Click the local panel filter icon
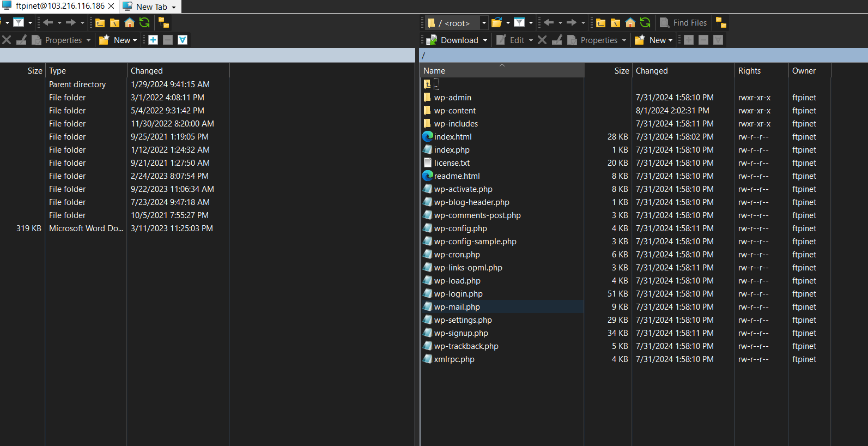868x446 pixels. pos(19,23)
